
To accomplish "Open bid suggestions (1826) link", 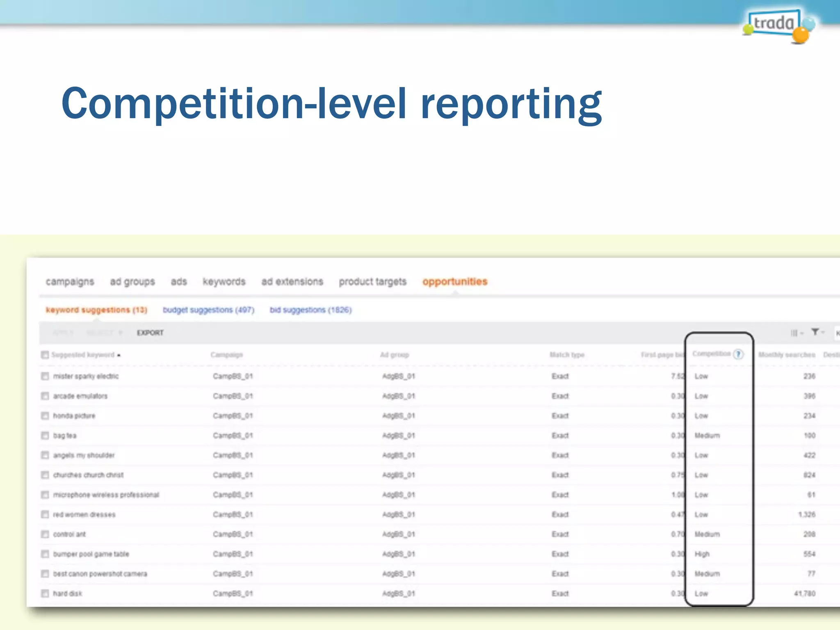I will (310, 310).
